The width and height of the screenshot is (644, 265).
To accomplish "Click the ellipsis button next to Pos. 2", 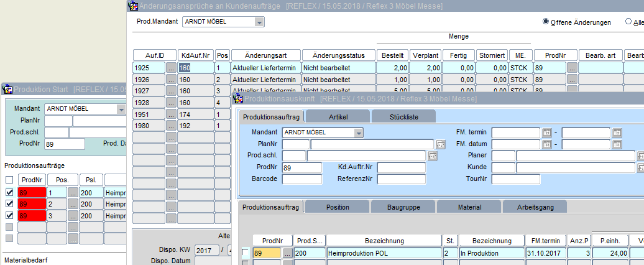I will pyautogui.click(x=73, y=204).
